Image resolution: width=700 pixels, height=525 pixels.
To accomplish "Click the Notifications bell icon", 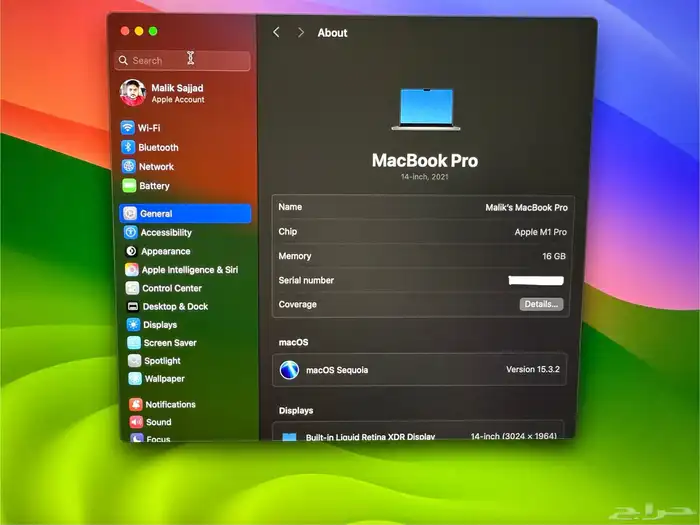I will pos(136,404).
